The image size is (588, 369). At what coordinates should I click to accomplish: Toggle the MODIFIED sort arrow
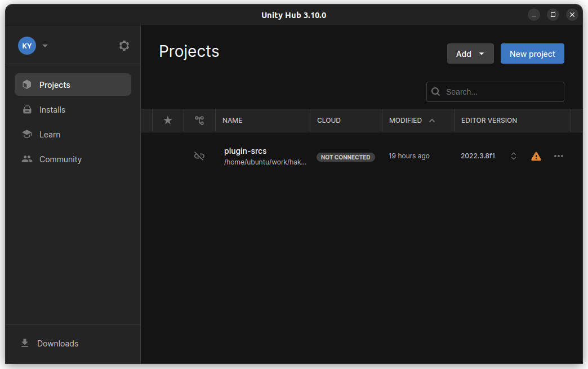coord(432,121)
